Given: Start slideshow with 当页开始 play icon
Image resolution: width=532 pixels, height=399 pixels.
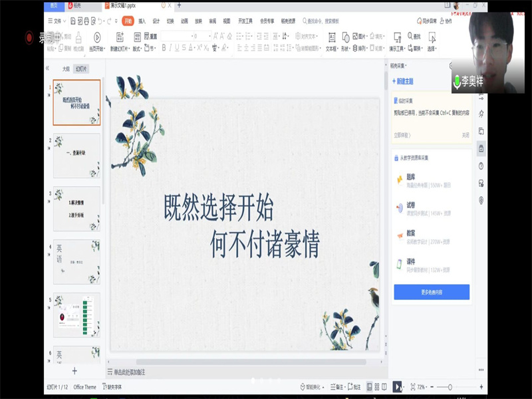Looking at the screenshot, I should (97, 37).
